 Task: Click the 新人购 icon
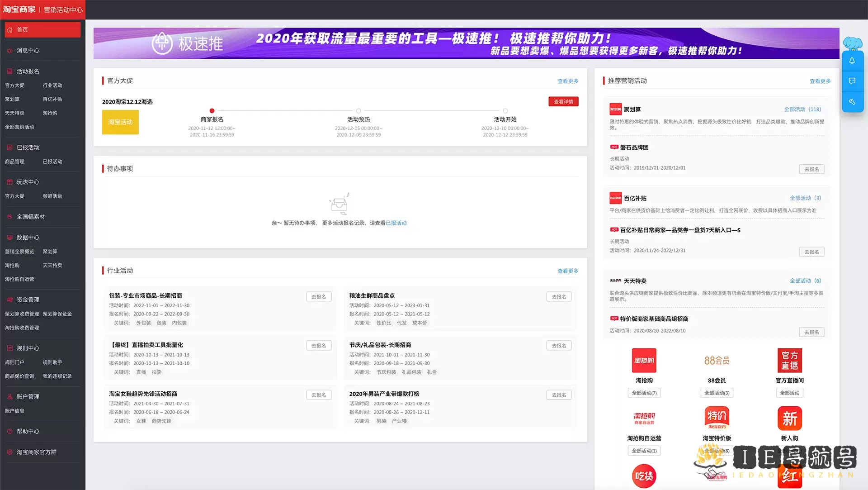tap(789, 418)
